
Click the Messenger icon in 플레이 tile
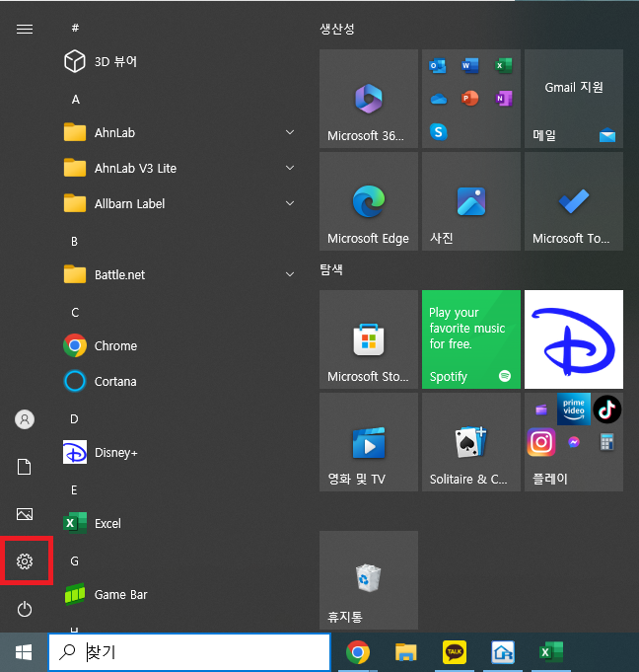[574, 442]
